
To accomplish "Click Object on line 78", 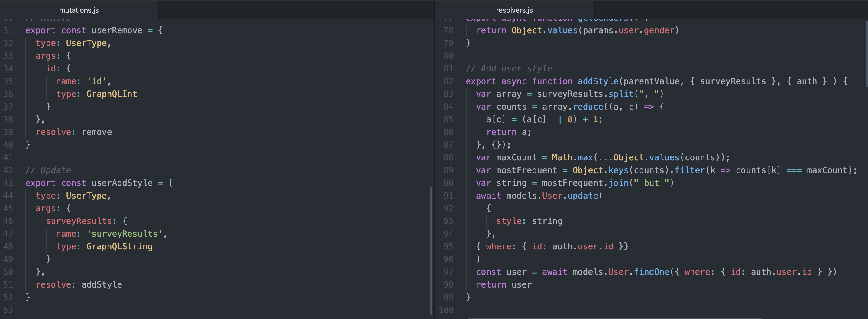I will point(527,30).
